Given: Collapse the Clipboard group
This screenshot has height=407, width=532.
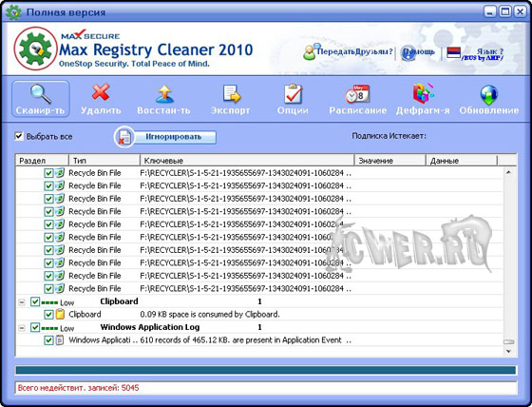Looking at the screenshot, I should pos(22,301).
